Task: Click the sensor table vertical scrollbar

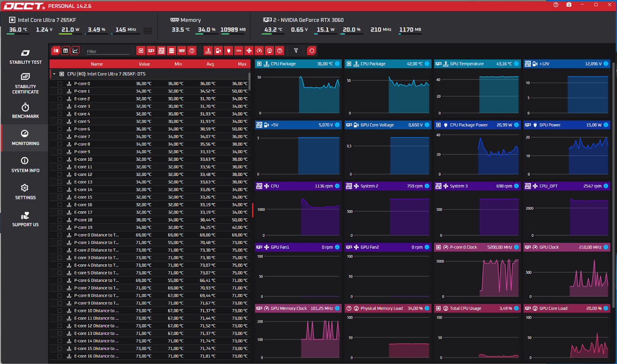Action: point(249,82)
